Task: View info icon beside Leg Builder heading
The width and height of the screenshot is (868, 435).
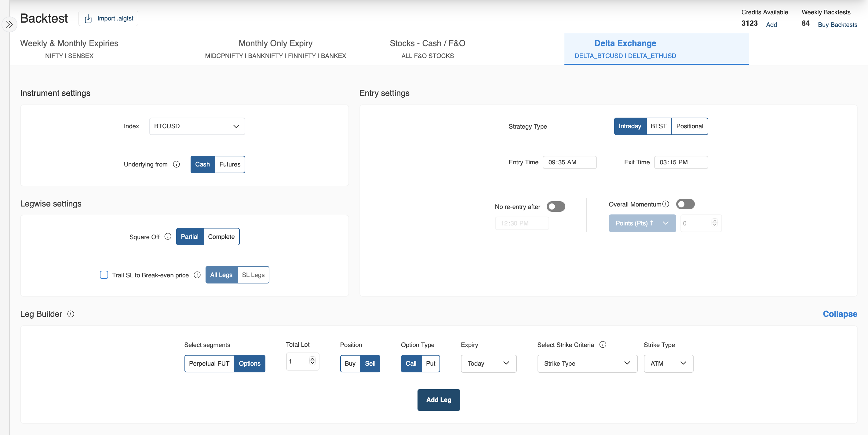Action: 71,314
